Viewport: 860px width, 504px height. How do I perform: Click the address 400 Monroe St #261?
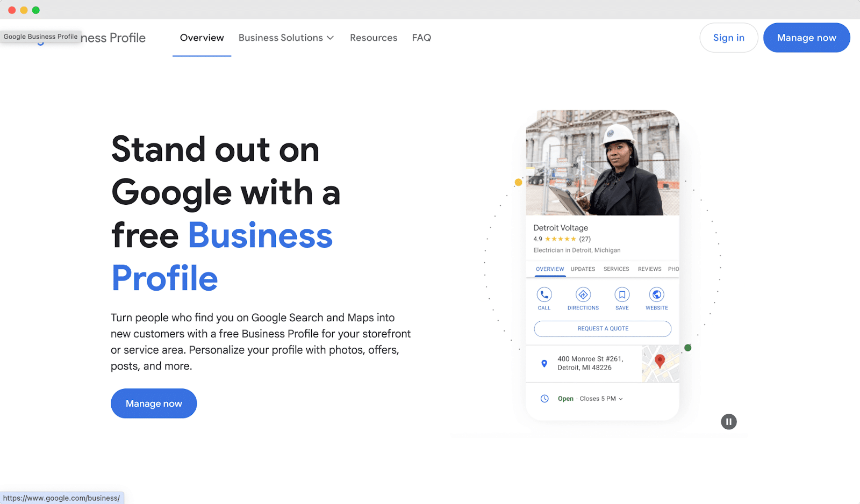590,363
